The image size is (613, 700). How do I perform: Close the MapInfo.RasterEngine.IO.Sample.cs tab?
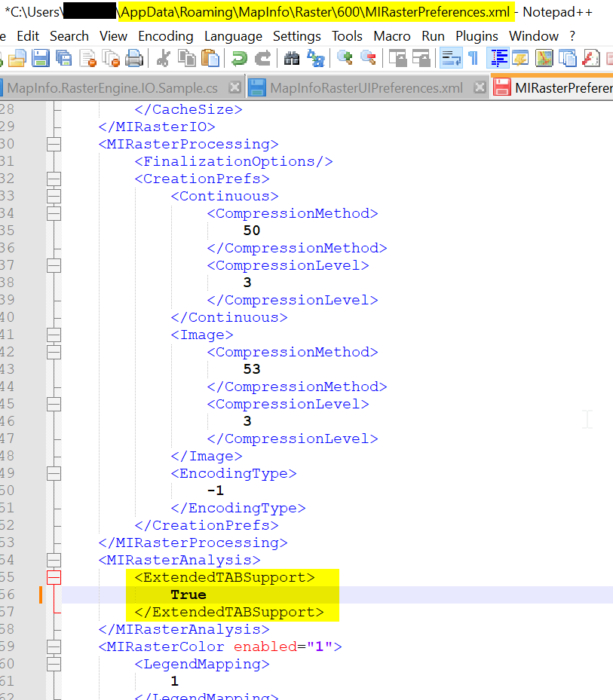coord(234,88)
